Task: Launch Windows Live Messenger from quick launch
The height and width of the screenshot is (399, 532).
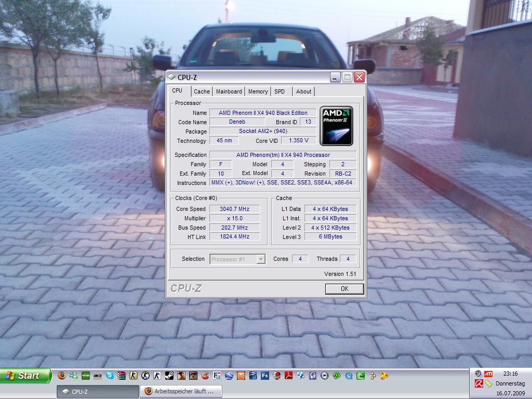Action: (74, 375)
